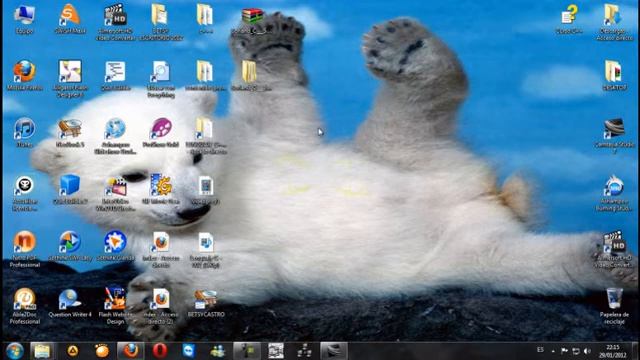Click the Show desktop strip beside the clock
The image size is (640, 360).
[635, 351]
